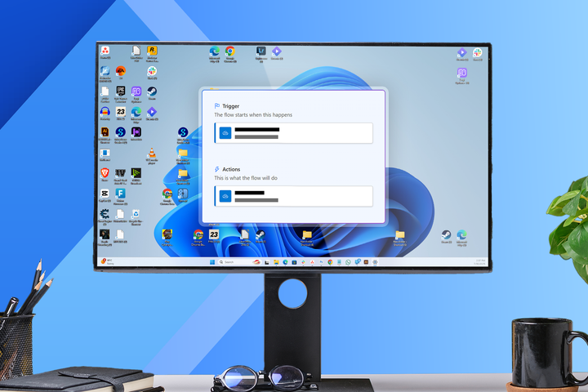
Task: Open the CapCut desktop shortcut
Action: click(x=105, y=194)
